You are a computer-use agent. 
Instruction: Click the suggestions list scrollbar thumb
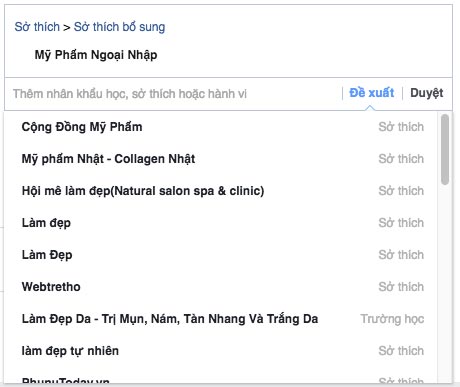445,149
